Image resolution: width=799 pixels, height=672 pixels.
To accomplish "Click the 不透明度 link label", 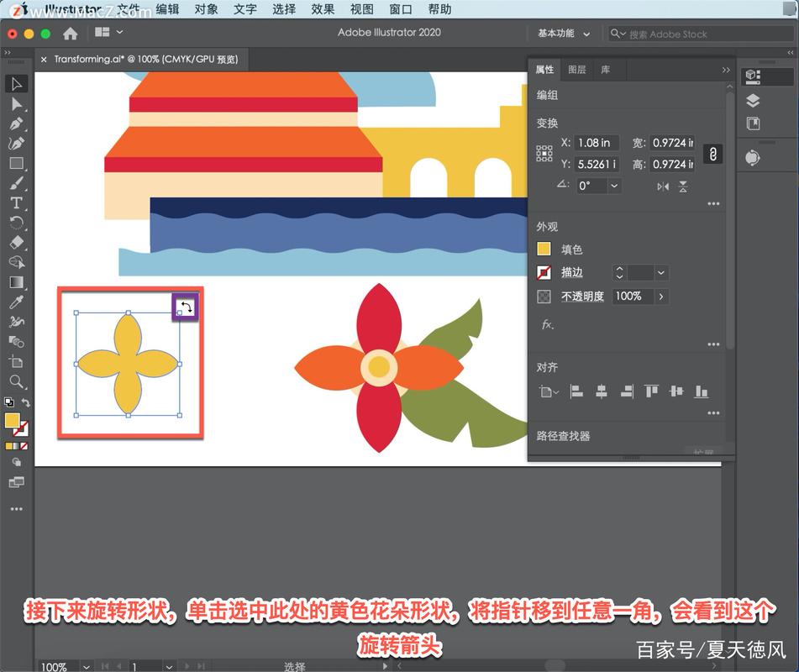I will [x=582, y=297].
